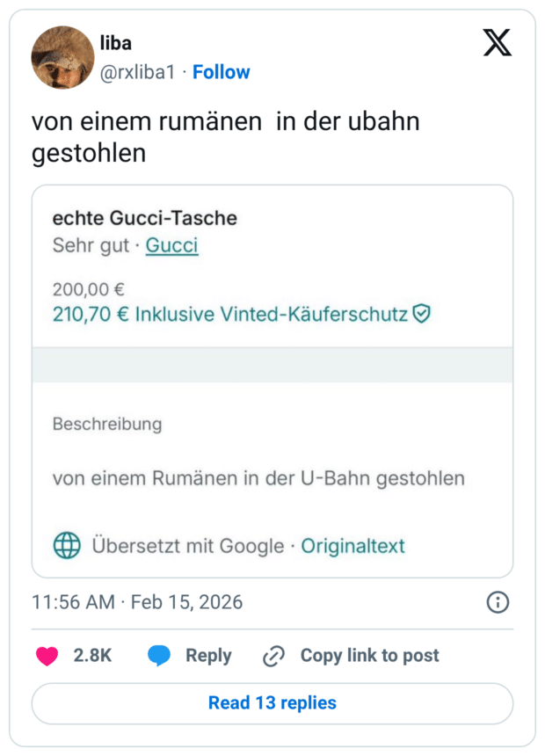Open liba's profile avatar

62,58
